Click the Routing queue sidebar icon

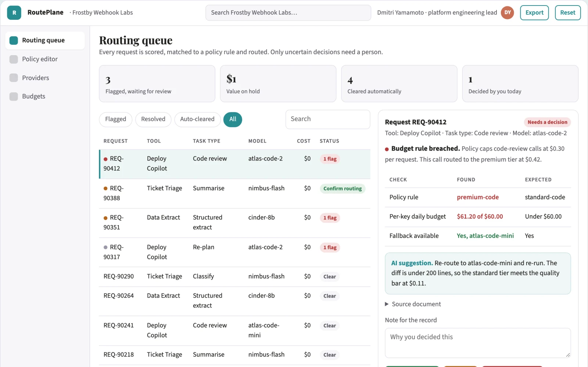pos(14,40)
